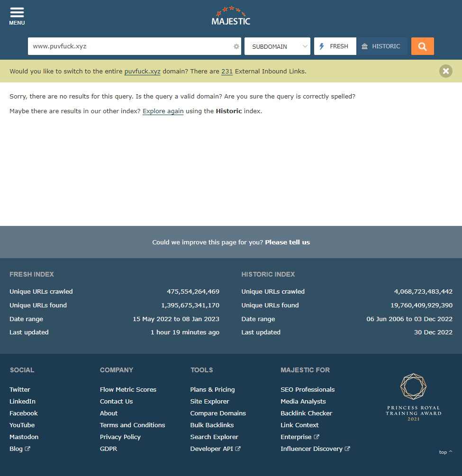Switch to the Historic index
Viewport: 462px width, 476px height.
(381, 46)
